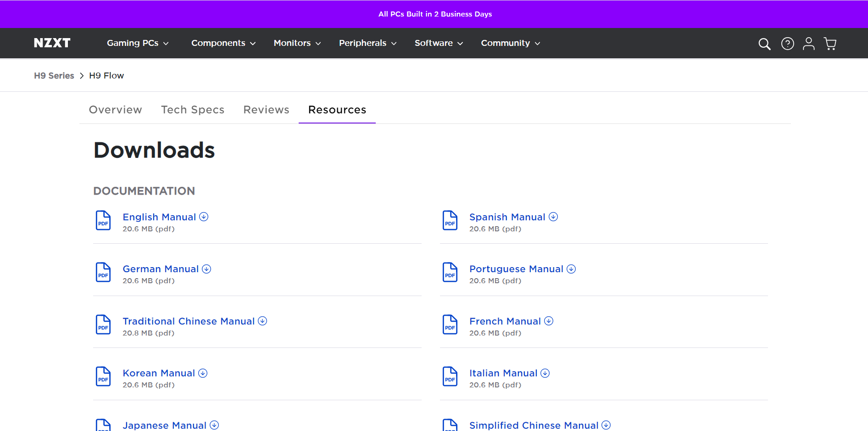868x431 pixels.
Task: Click download arrow beside German Manual
Action: click(x=206, y=269)
